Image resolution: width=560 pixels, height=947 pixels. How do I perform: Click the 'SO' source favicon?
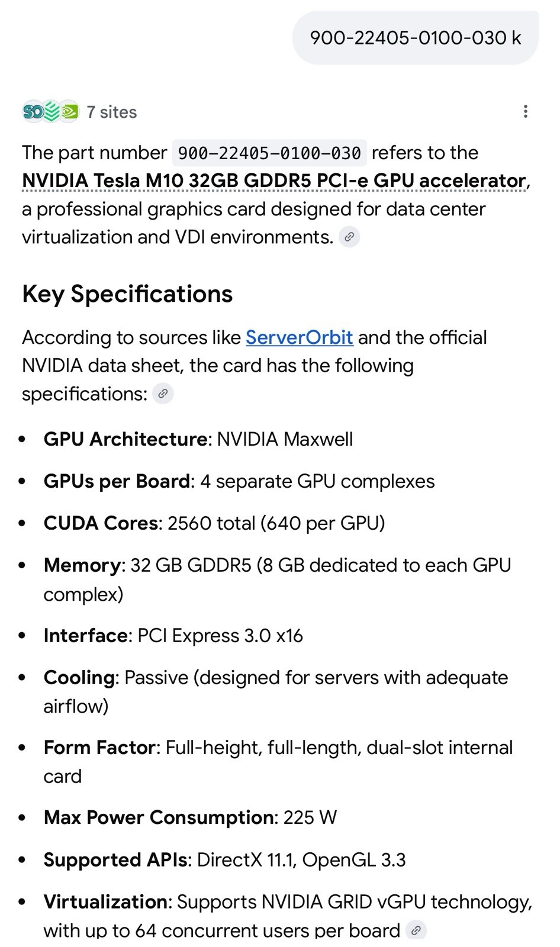pyautogui.click(x=33, y=111)
